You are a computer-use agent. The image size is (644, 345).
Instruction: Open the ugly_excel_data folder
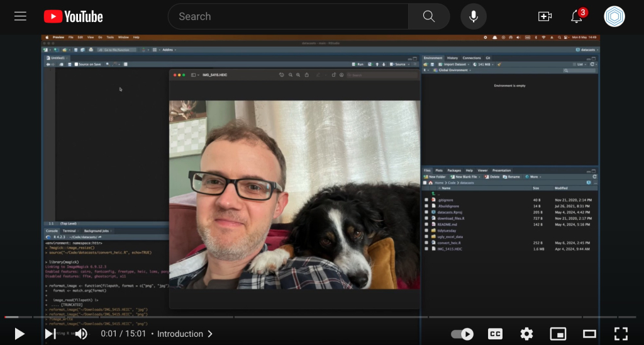450,237
